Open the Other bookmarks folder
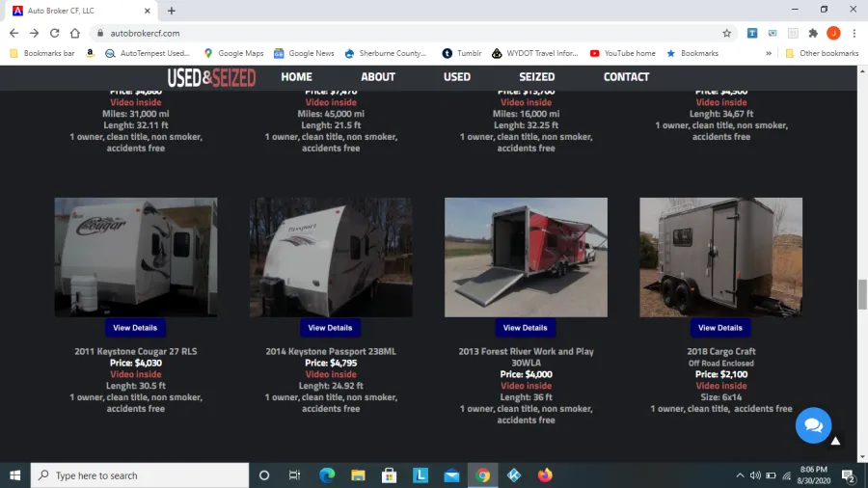The width and height of the screenshot is (868, 488). point(822,53)
